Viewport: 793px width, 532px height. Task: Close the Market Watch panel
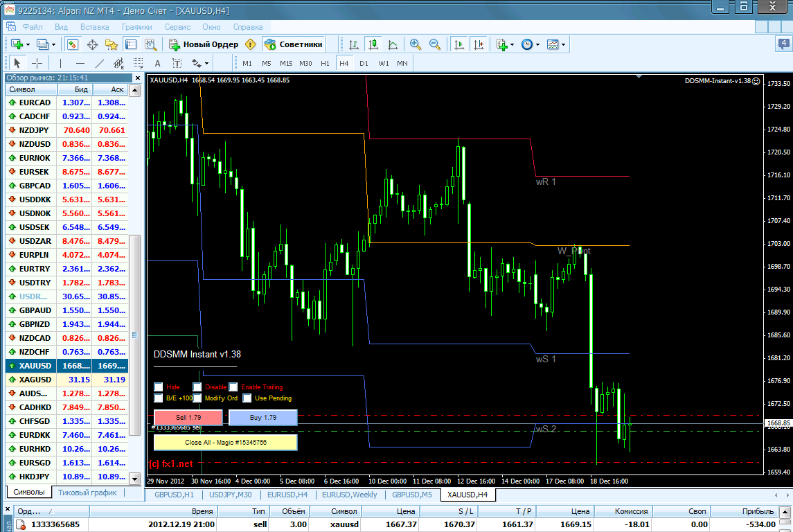coord(138,78)
